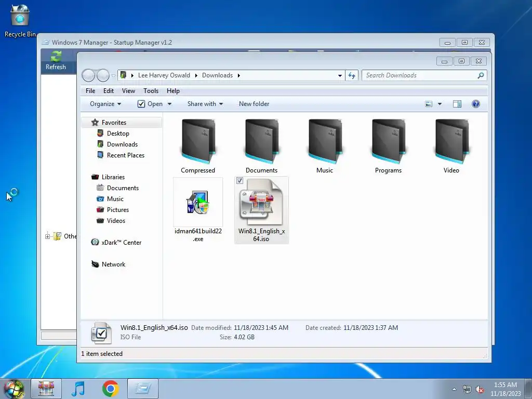Open the View menu
The height and width of the screenshot is (399, 532).
[129, 91]
